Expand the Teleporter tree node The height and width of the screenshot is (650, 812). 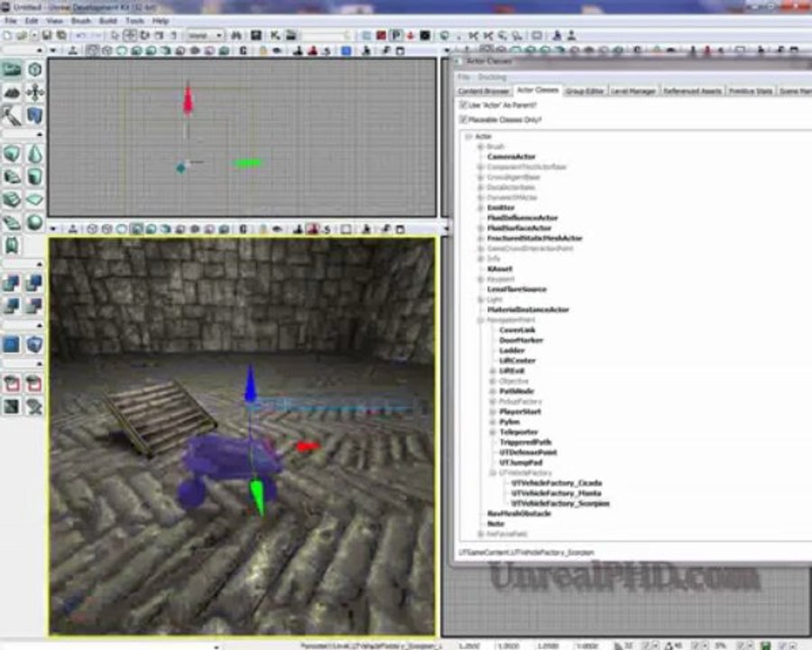(493, 432)
